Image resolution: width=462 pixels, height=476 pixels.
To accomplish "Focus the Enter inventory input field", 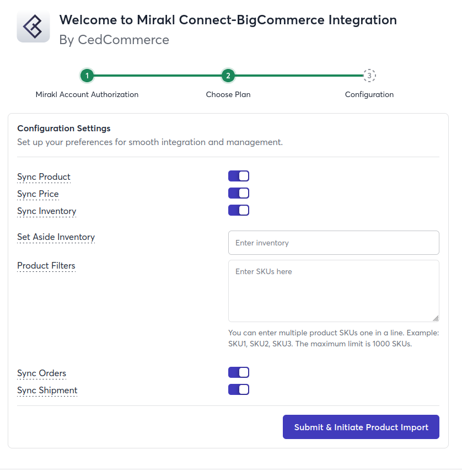I will click(334, 243).
